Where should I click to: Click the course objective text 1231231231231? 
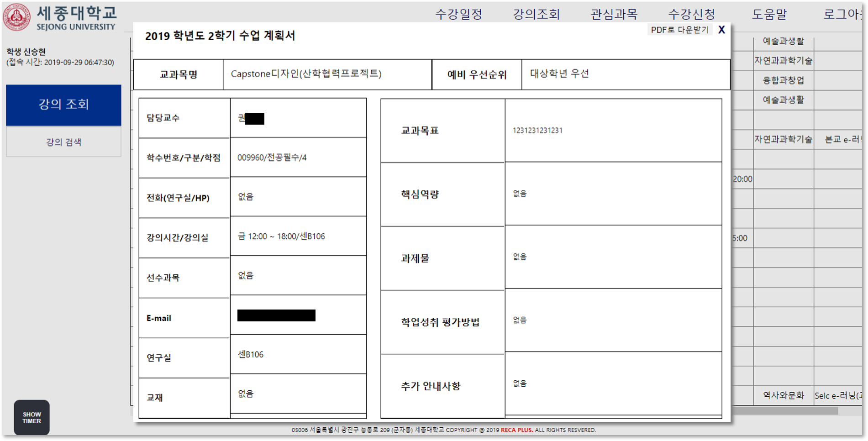point(537,131)
